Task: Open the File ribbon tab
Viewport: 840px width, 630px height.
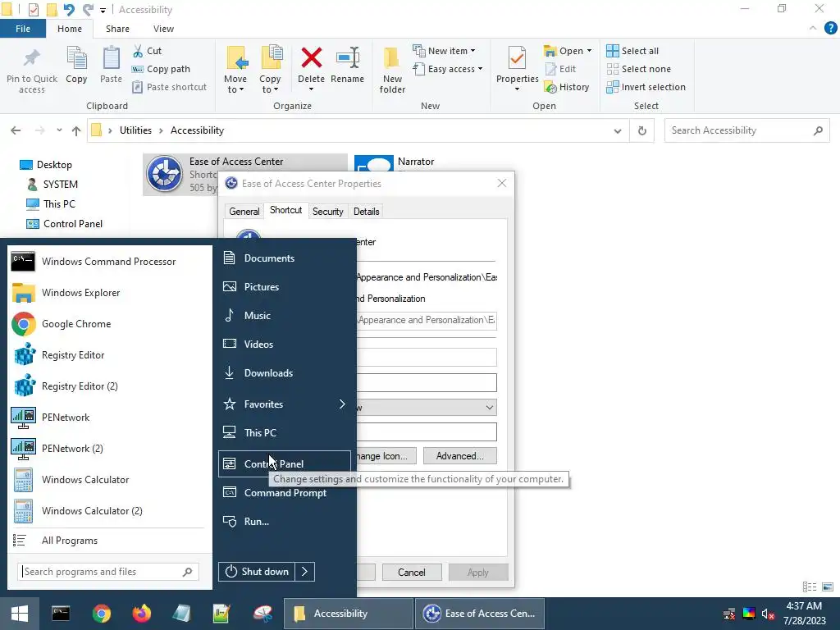Action: (x=22, y=29)
